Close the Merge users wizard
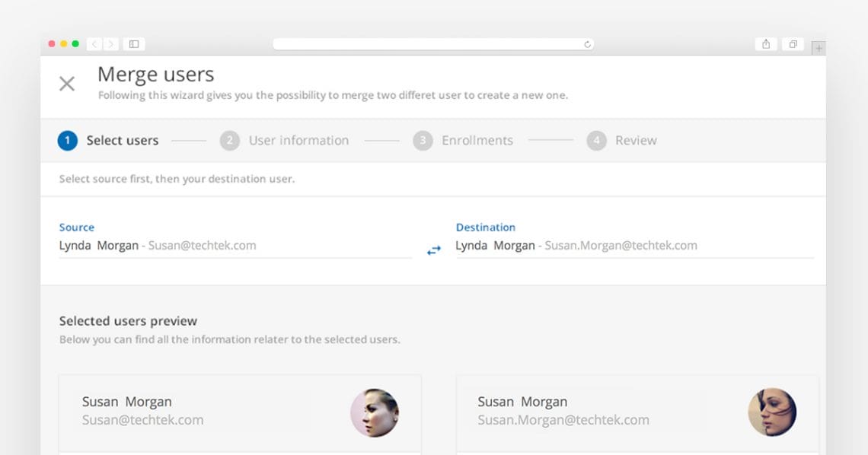868x455 pixels. (67, 84)
